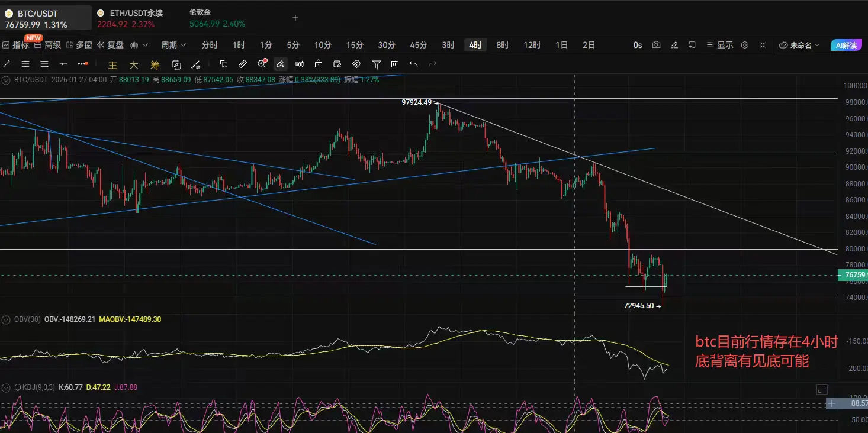Select the trend line drawing tool
Image resolution: width=868 pixels, height=433 pixels.
coord(7,64)
